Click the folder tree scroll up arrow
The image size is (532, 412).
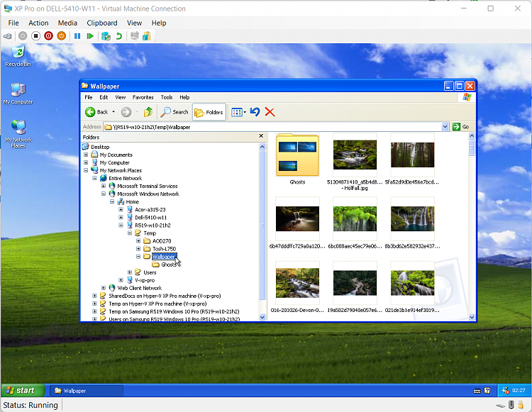262,147
